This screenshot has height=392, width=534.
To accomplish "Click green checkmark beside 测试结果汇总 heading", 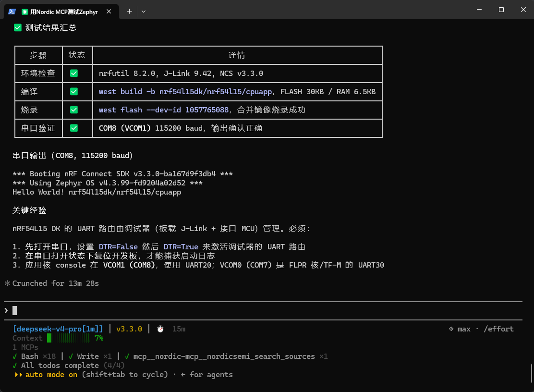I will pos(18,27).
